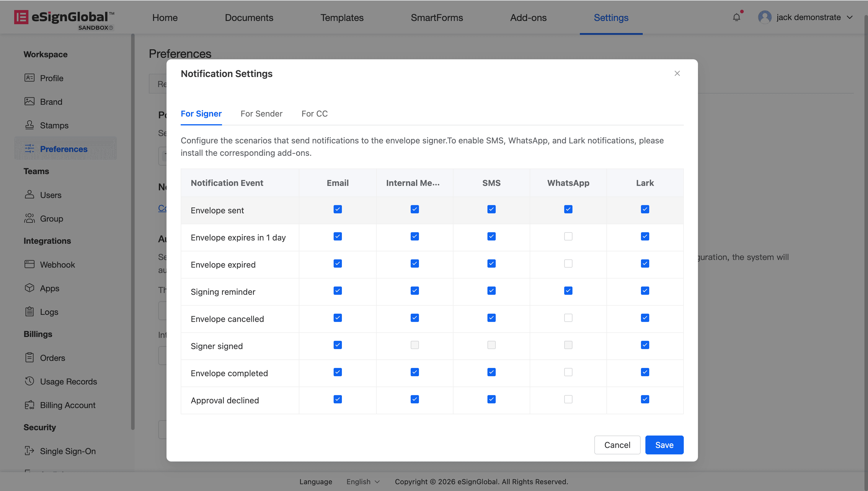Uncheck Email for Envelope sent
868x491 pixels.
(x=338, y=210)
